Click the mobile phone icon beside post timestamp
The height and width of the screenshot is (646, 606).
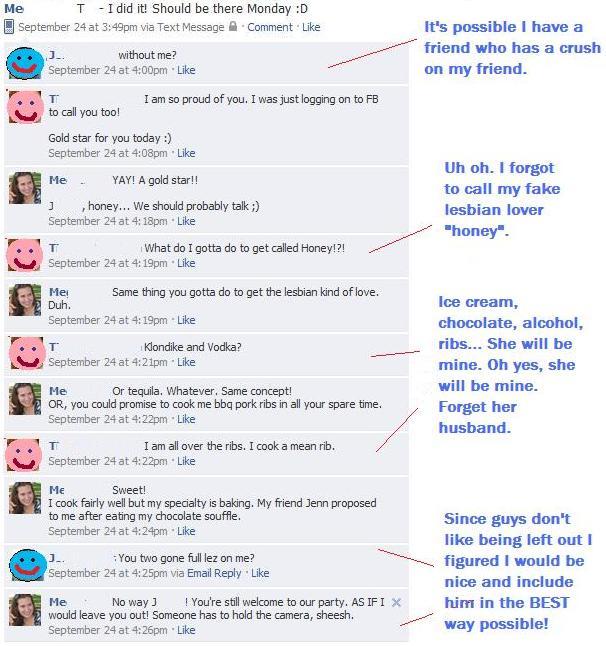pyautogui.click(x=9, y=27)
